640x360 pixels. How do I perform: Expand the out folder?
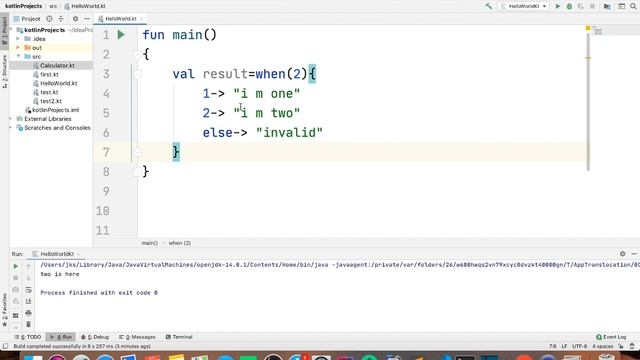point(18,48)
